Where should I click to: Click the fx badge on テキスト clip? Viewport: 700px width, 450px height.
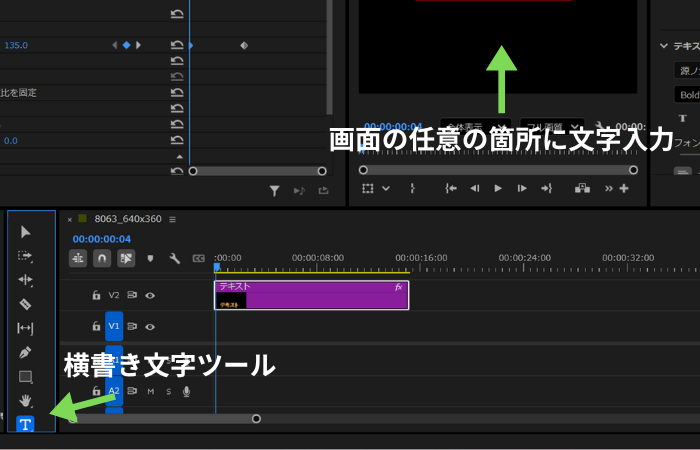click(x=399, y=288)
